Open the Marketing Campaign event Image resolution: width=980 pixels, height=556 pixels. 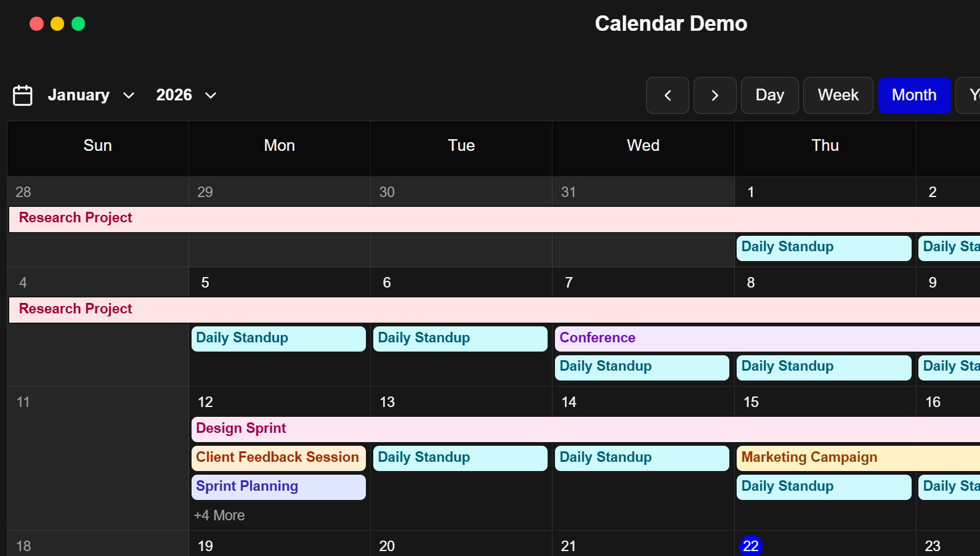(x=858, y=458)
